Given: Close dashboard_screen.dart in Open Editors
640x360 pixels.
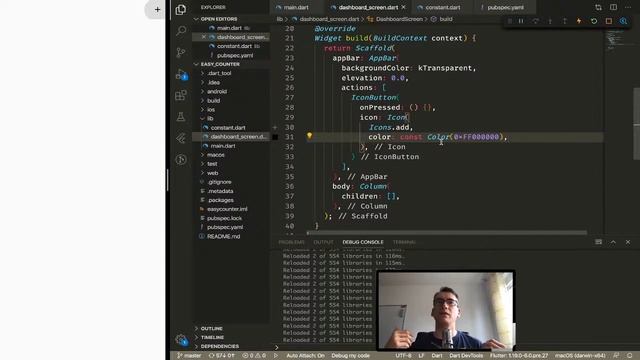Looking at the screenshot, I should (x=204, y=37).
